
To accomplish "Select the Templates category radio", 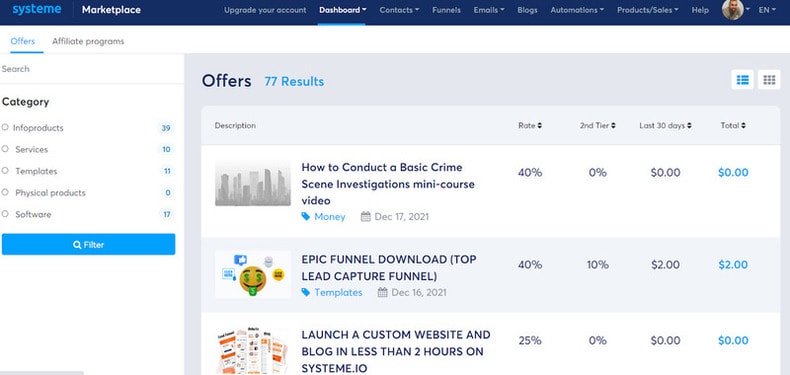I will pos(5,171).
